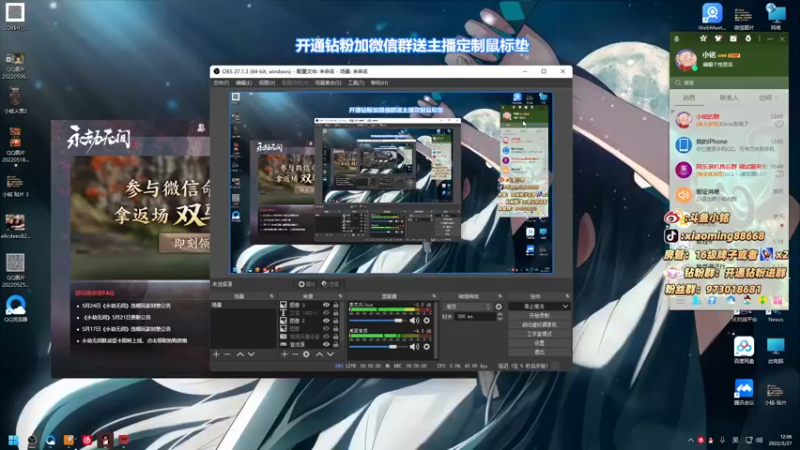Open 腾讯会议 desktop icon
This screenshot has height=450, width=800.
coord(744,392)
